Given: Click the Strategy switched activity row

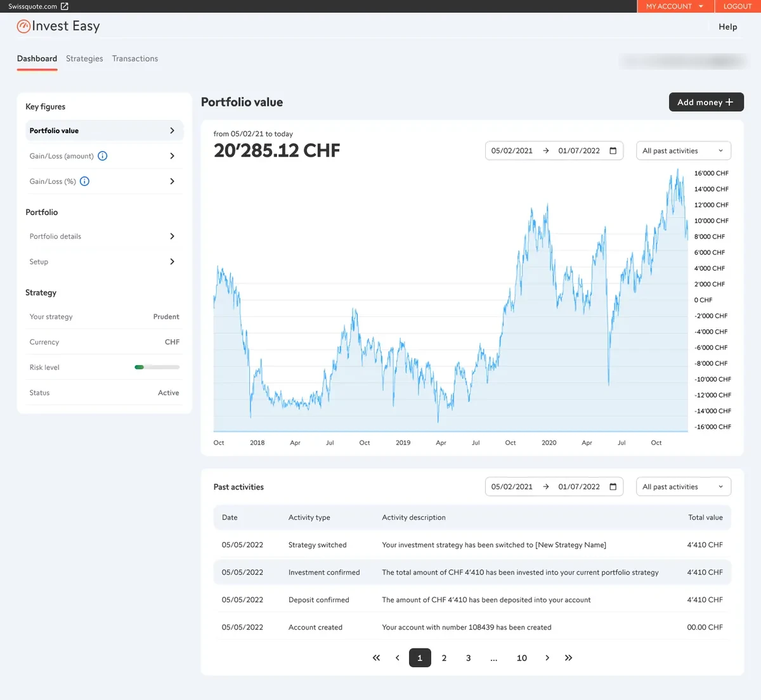Looking at the screenshot, I should coord(472,545).
